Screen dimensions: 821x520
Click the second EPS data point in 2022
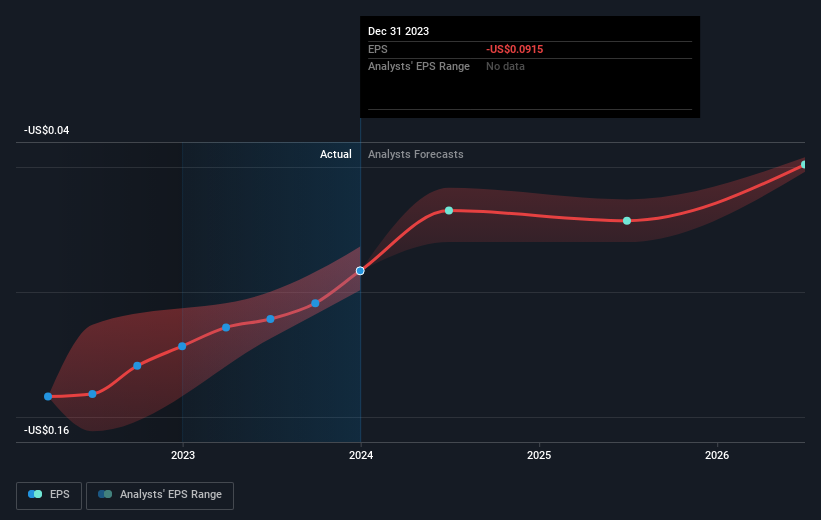92,394
